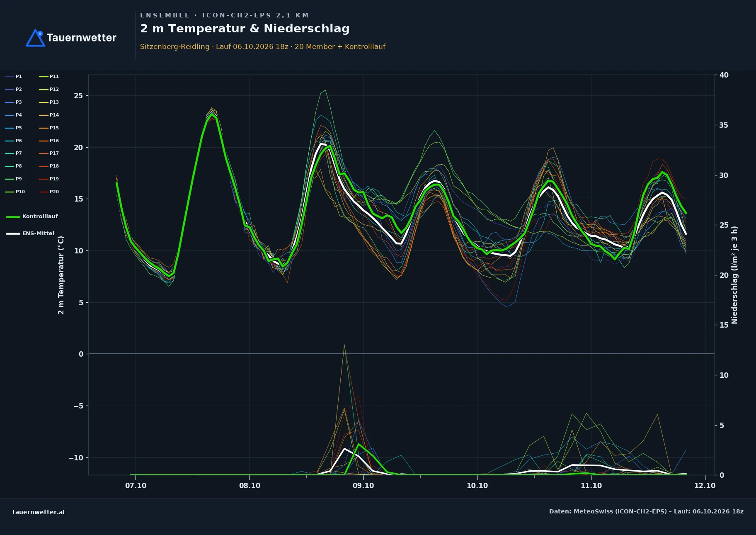
Task: Click the P2 legend entry
Action: [x=13, y=89]
